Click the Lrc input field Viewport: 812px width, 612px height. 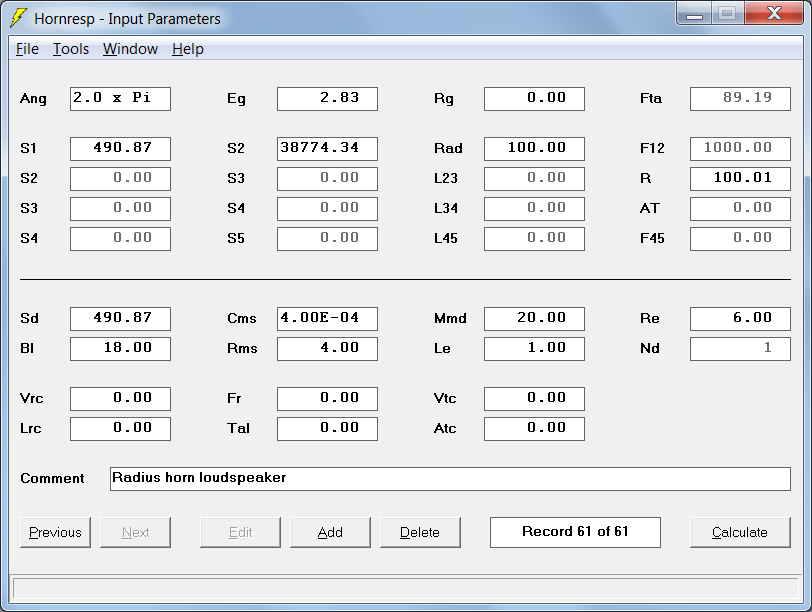tap(120, 429)
